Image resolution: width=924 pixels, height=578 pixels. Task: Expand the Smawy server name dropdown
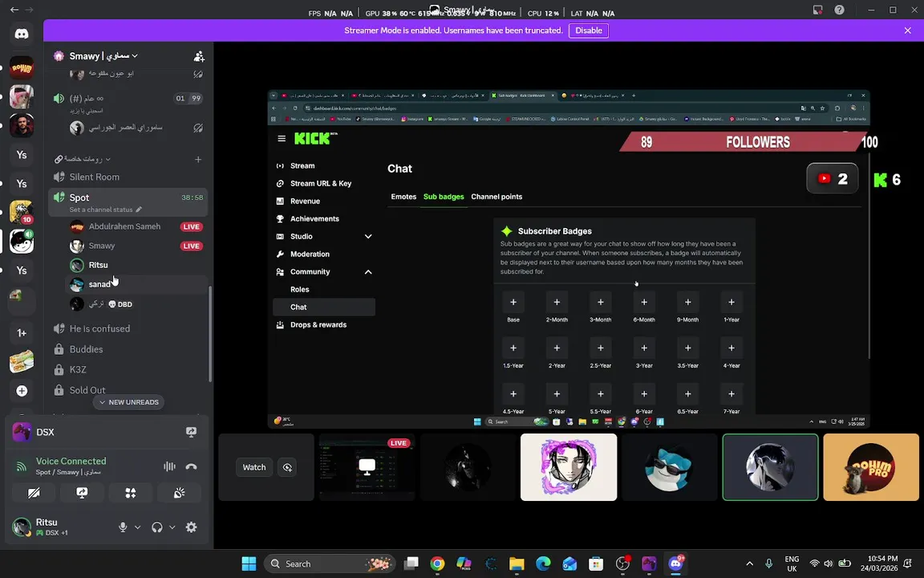point(103,55)
